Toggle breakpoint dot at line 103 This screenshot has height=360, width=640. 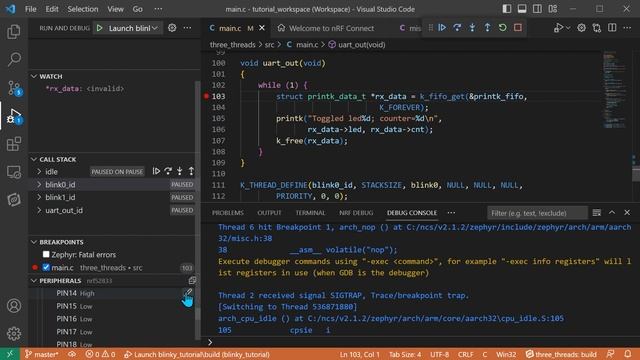[x=206, y=96]
